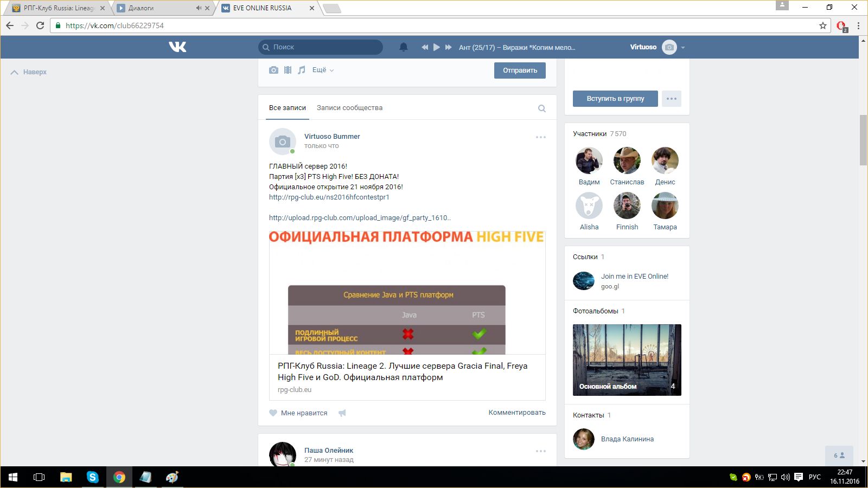Skip to next audio track
Image resolution: width=868 pixels, height=488 pixels.
449,47
